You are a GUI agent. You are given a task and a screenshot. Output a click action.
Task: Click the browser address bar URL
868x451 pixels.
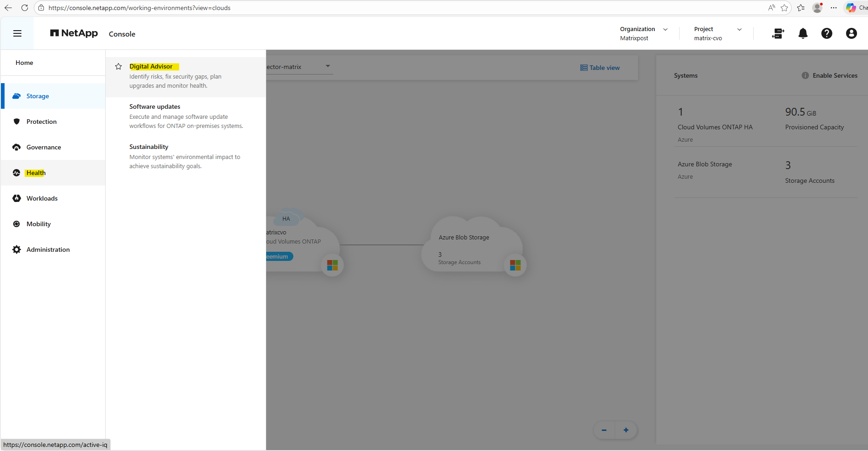[x=139, y=8]
